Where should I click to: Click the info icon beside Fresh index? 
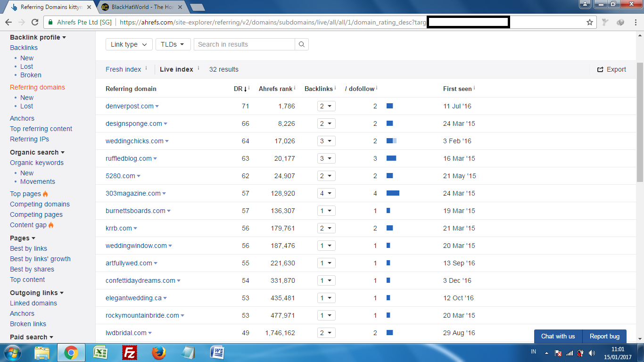tap(146, 68)
